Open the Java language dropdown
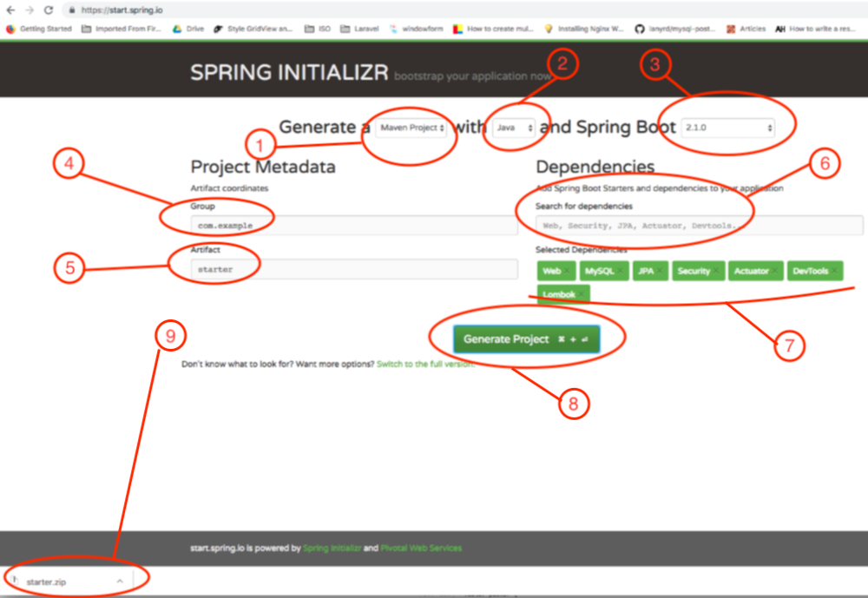Viewport: 868px width, 598px height. 514,128
